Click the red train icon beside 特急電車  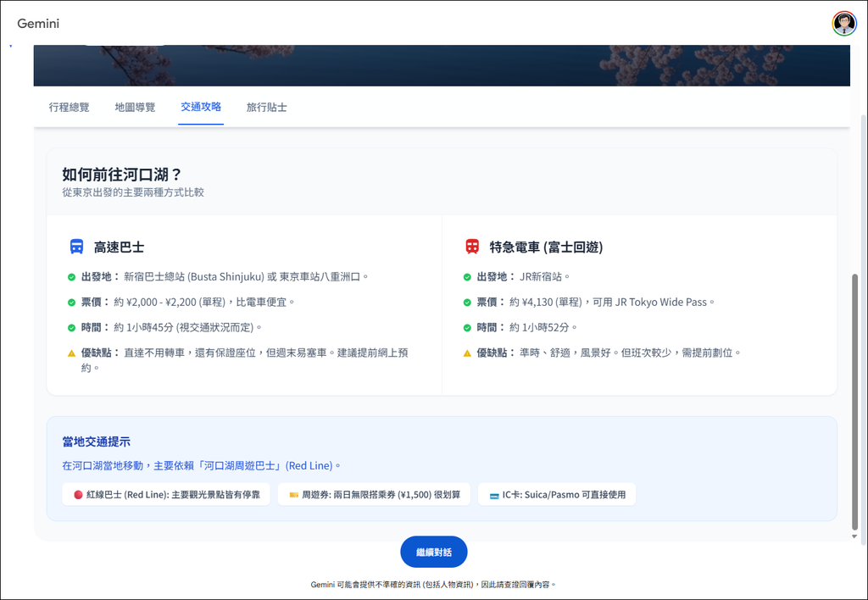pos(472,245)
